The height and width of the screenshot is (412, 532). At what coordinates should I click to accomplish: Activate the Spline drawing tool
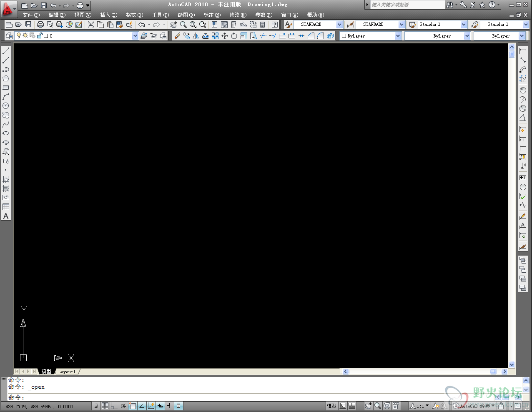point(5,125)
